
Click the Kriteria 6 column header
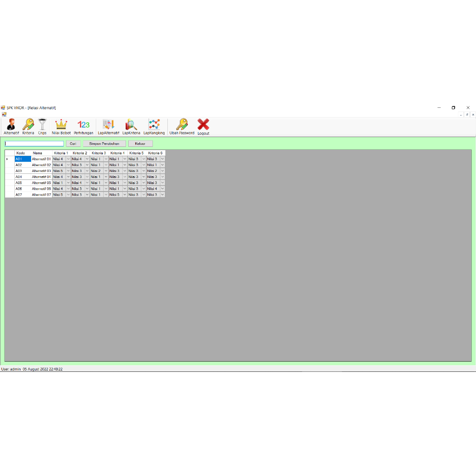click(155, 153)
